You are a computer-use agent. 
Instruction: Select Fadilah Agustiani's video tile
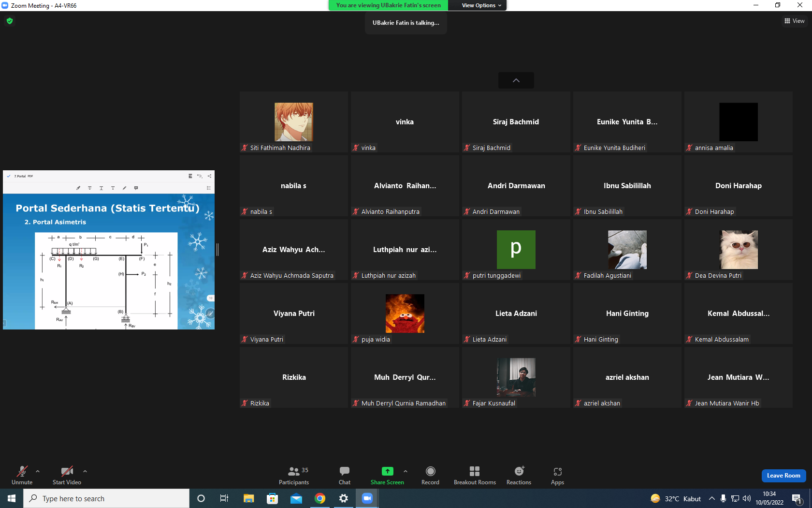[x=627, y=250]
